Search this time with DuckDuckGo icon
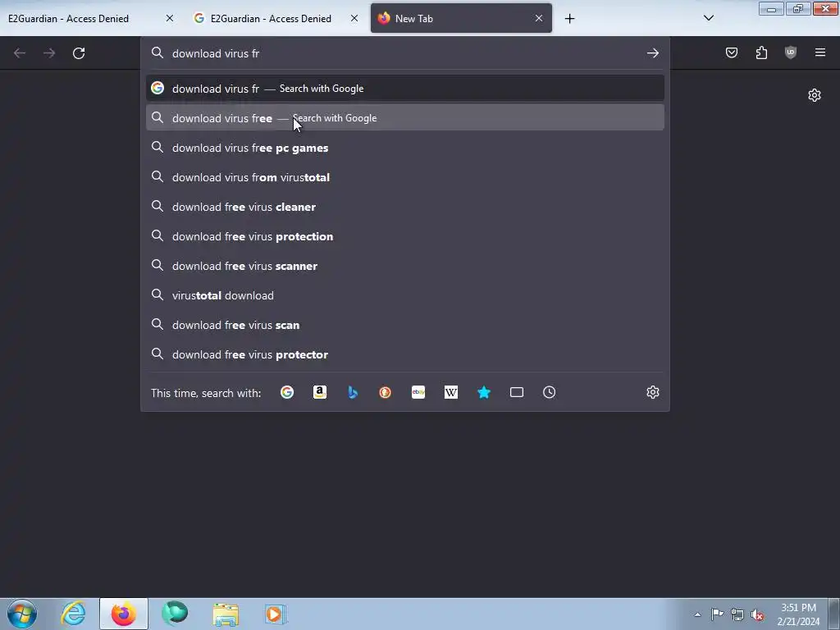Screen dimensions: 840x630 coord(386,393)
